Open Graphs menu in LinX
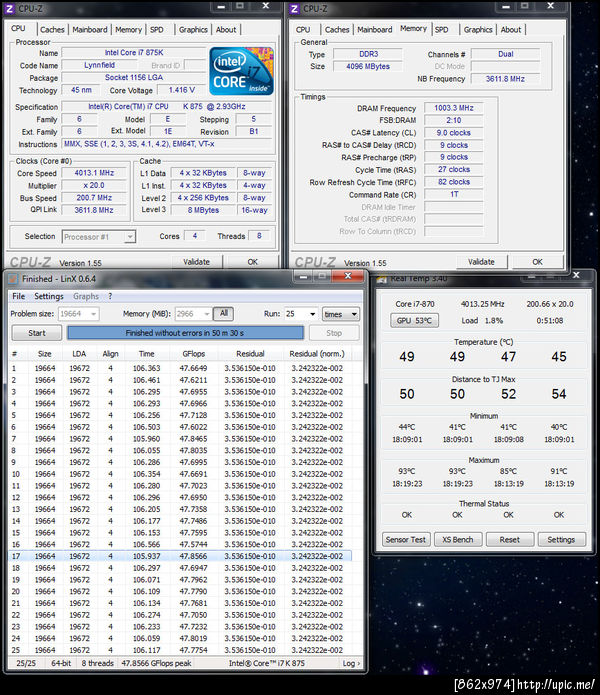The image size is (600, 695). coord(86,296)
